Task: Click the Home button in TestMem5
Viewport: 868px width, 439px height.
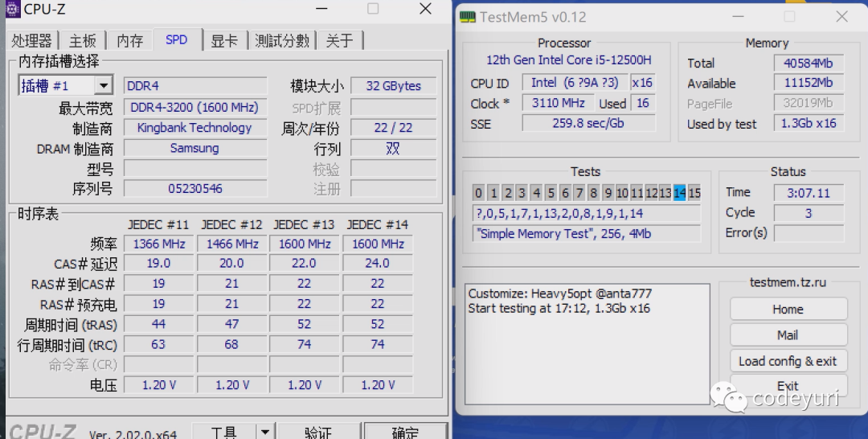Action: [x=788, y=309]
